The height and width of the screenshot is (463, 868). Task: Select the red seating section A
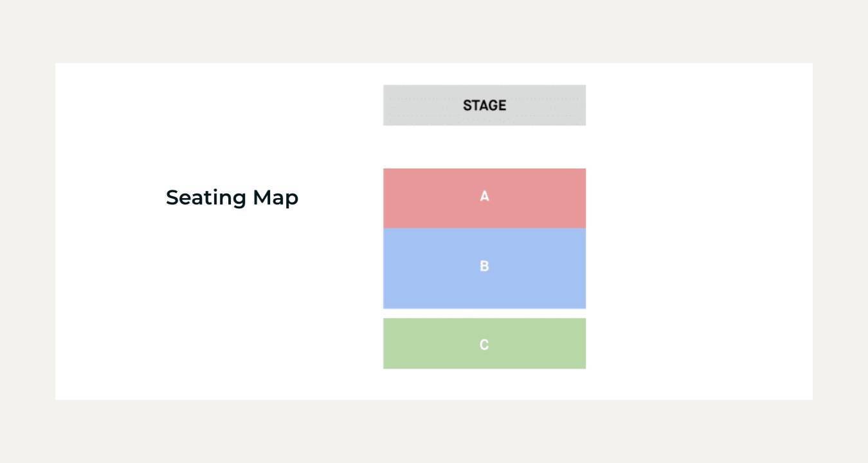click(484, 198)
